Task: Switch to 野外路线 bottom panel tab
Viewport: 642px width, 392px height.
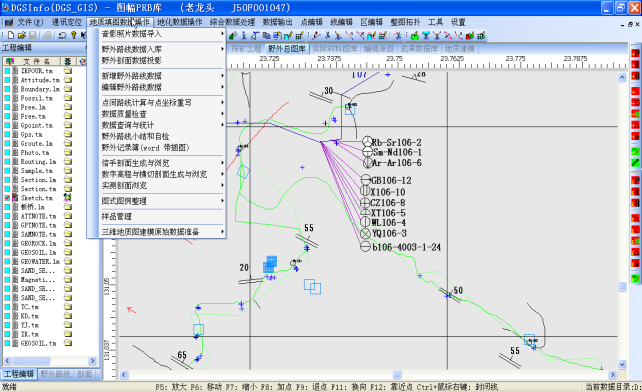Action: pos(55,374)
